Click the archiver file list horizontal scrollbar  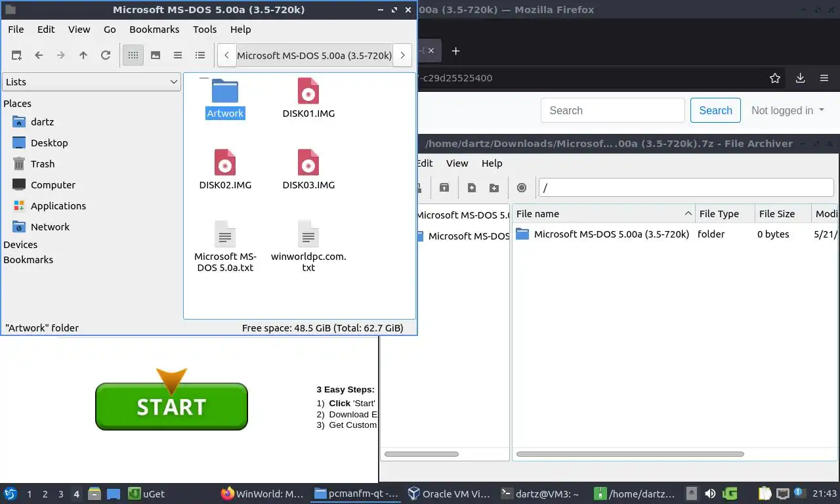click(630, 454)
